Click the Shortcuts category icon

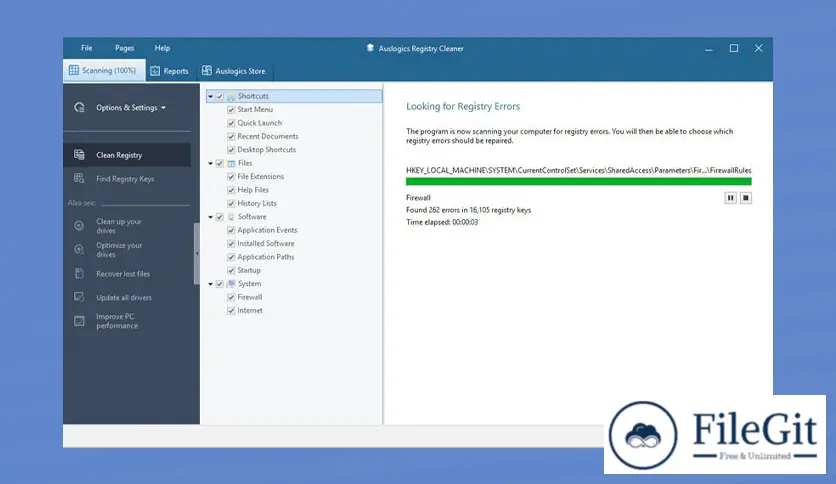point(231,96)
